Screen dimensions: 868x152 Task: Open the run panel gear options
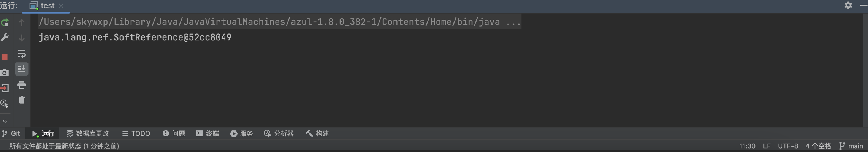(848, 5)
